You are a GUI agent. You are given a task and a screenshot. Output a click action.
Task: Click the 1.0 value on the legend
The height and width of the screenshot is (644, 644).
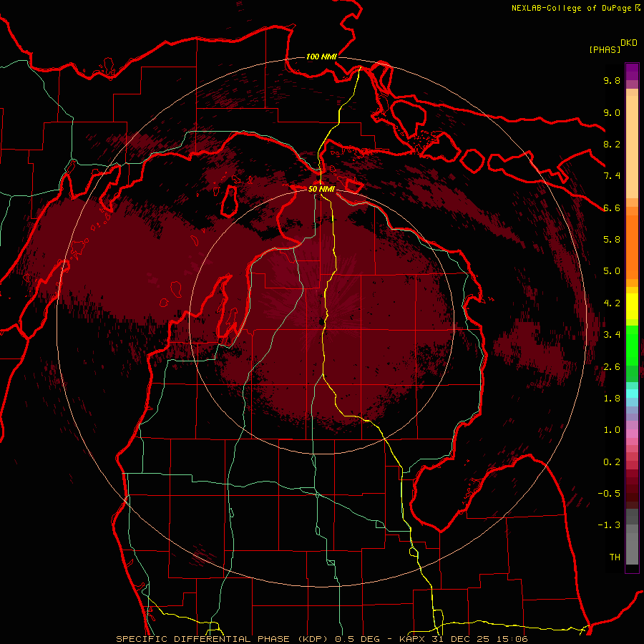(612, 430)
